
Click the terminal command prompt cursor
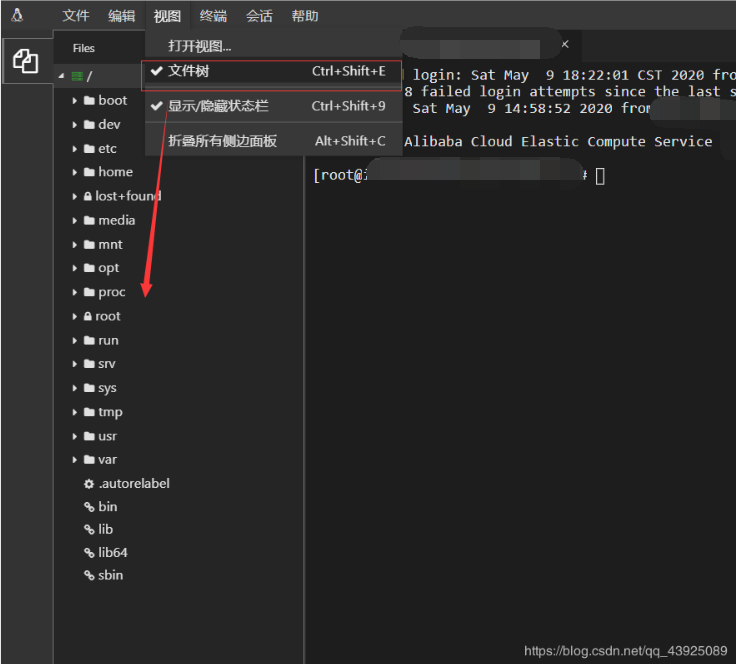pos(600,176)
